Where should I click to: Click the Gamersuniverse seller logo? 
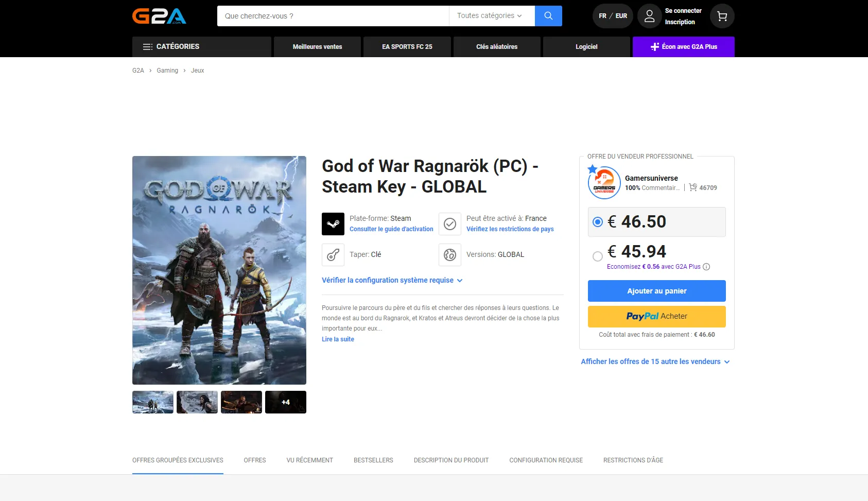point(604,183)
